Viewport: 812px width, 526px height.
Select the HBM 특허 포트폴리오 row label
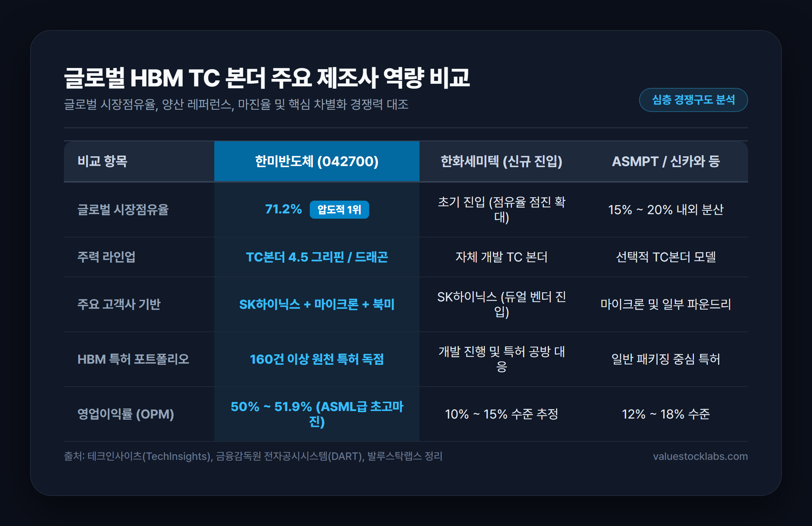(x=133, y=359)
